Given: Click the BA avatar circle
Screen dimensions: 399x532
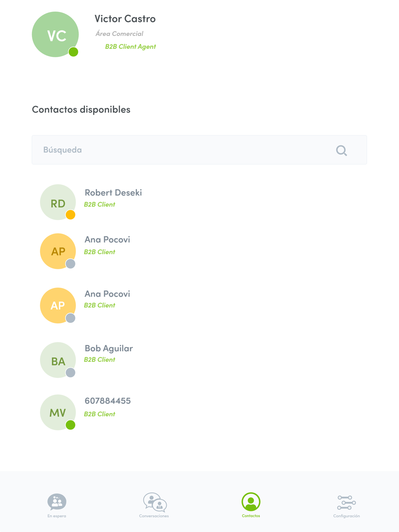Looking at the screenshot, I should (57, 360).
